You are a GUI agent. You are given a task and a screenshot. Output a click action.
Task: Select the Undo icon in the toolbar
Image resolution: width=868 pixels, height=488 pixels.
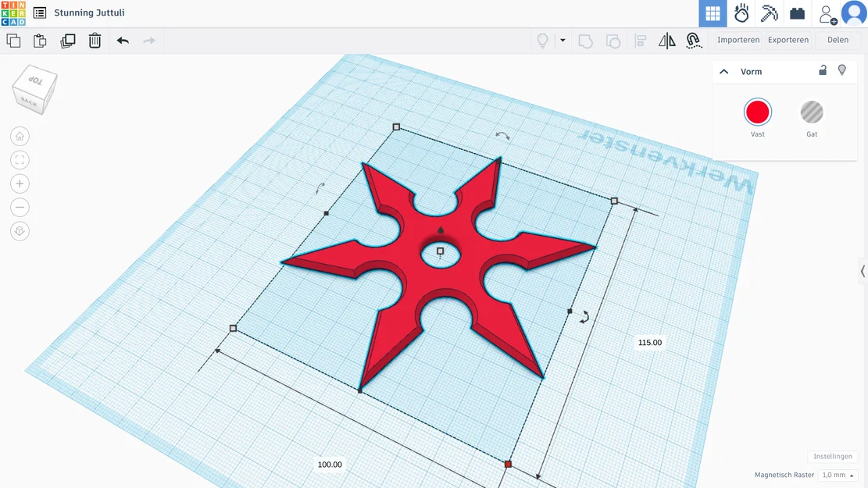point(123,40)
